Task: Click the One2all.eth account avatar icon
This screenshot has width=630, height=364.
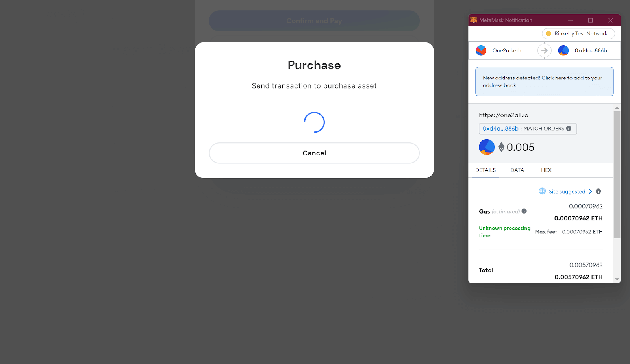Action: [x=481, y=50]
